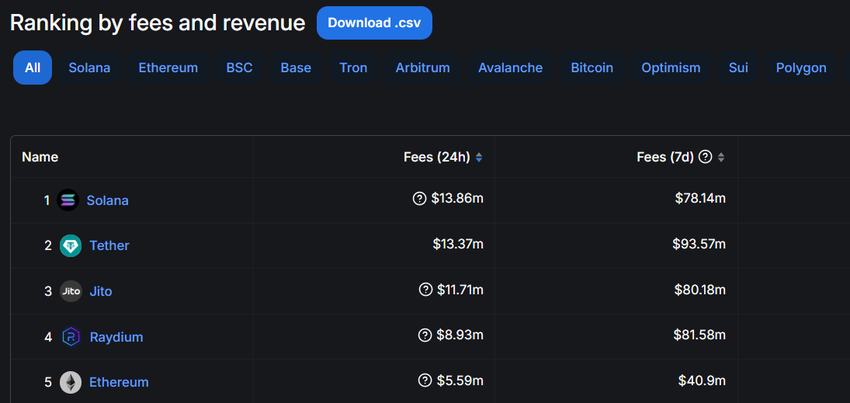This screenshot has width=850, height=403.
Task: Click help icon next to Solana's $13.86m
Action: coord(419,200)
